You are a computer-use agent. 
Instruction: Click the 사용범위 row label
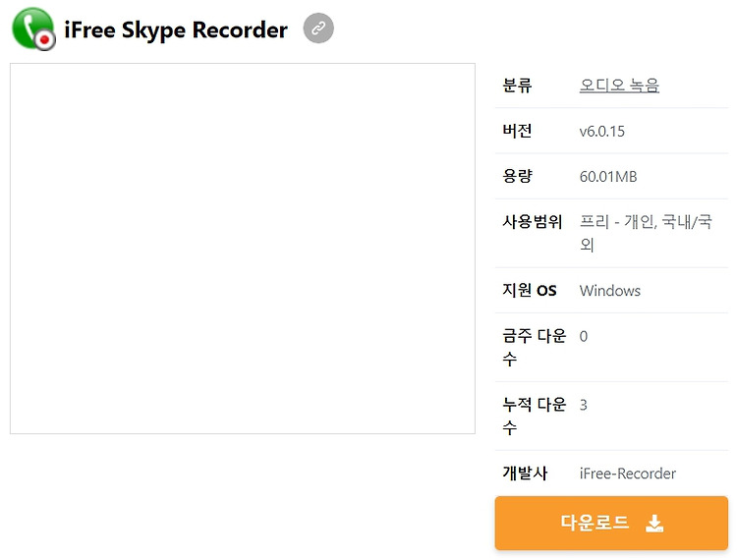click(x=532, y=221)
